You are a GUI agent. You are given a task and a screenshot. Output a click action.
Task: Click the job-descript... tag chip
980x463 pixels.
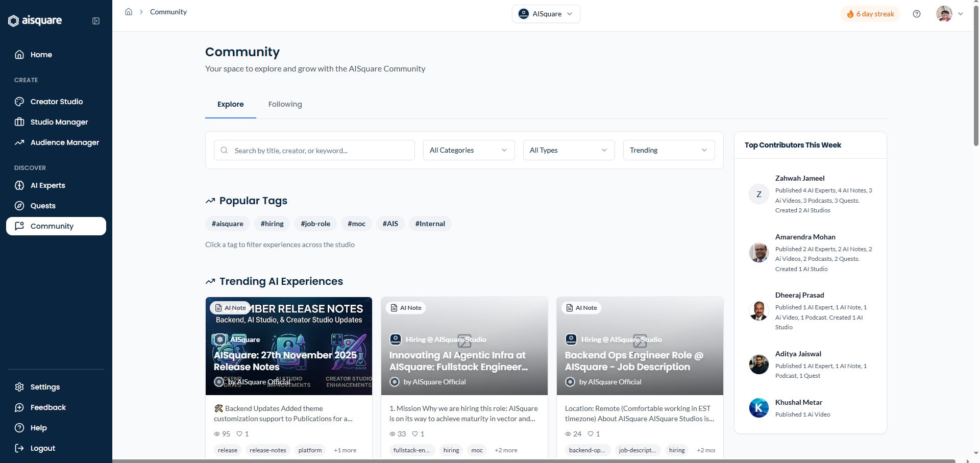[638, 450]
